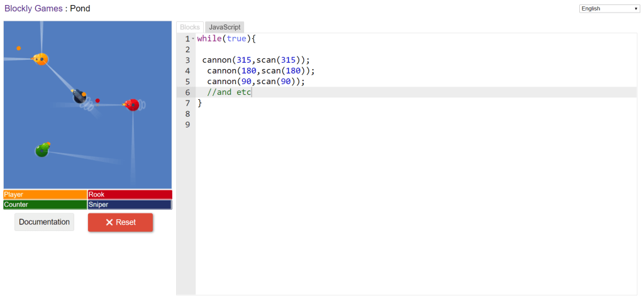This screenshot has width=644, height=297.
Task: Select the navy Sniper health bar
Action: click(130, 205)
